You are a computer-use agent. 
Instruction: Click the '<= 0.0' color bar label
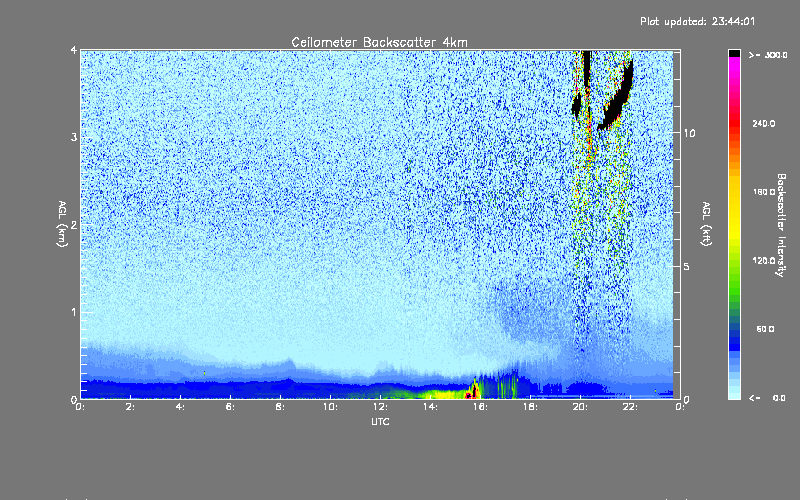click(x=767, y=398)
